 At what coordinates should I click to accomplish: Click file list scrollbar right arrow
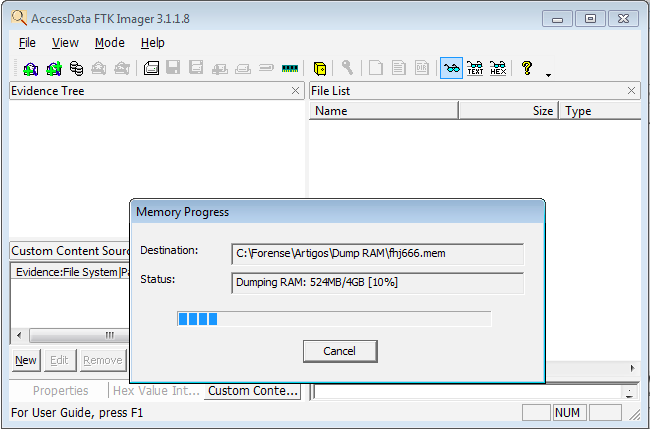pyautogui.click(x=632, y=368)
